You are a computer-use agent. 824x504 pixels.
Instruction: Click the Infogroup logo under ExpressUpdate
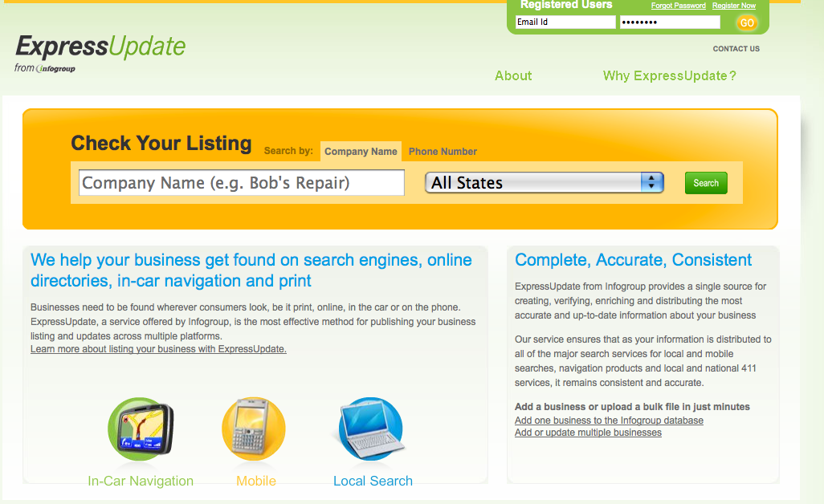(x=55, y=69)
